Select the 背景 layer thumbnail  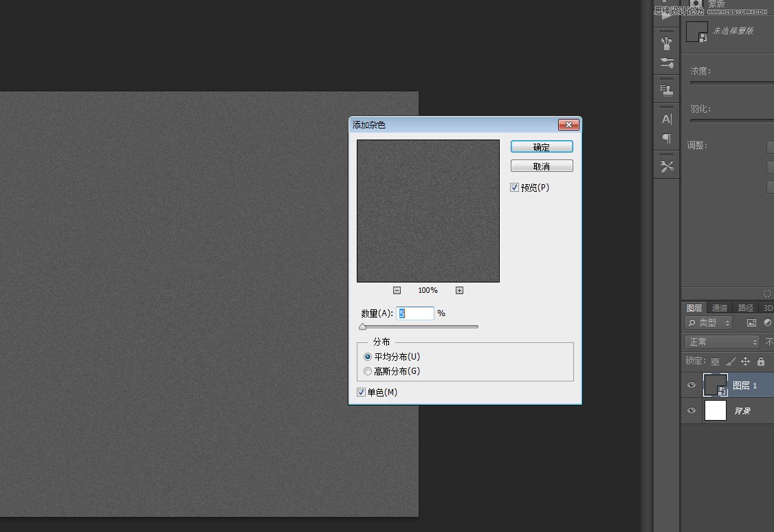(716, 410)
